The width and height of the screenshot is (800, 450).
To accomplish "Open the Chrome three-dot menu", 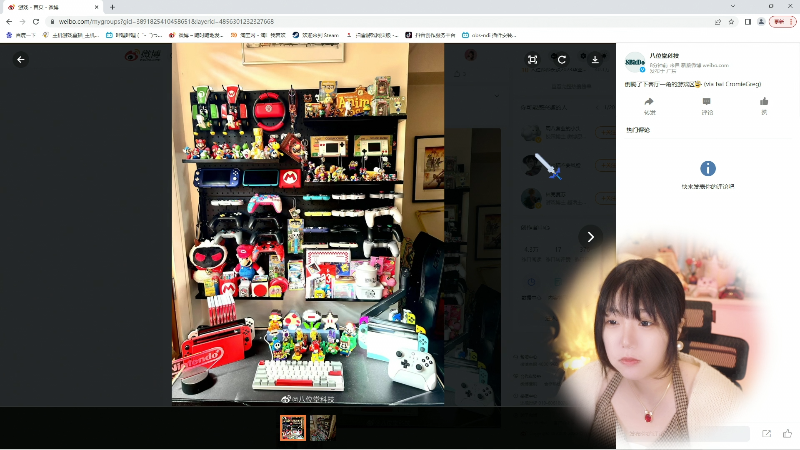I will 791,21.
